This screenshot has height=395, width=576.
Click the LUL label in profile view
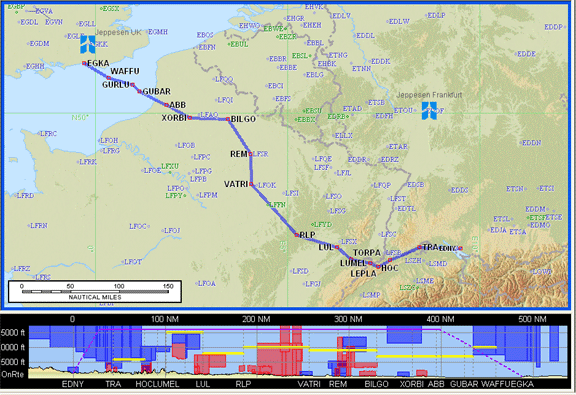202,384
